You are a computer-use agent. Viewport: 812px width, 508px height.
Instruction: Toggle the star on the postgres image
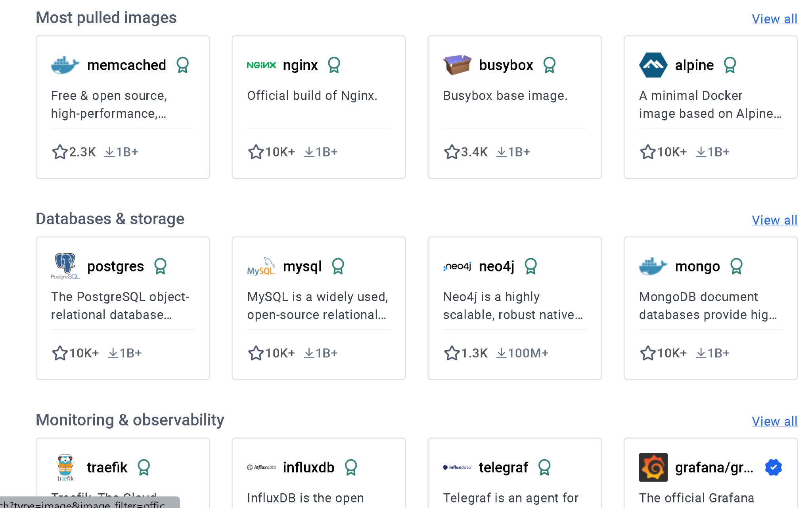(x=59, y=353)
